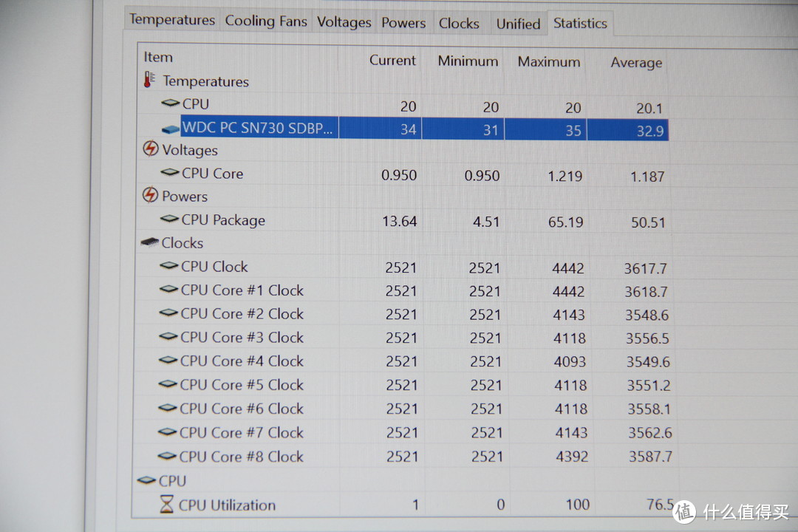Click the 50.51 average CPU Package value
Screen dimensions: 798x532
pos(648,222)
